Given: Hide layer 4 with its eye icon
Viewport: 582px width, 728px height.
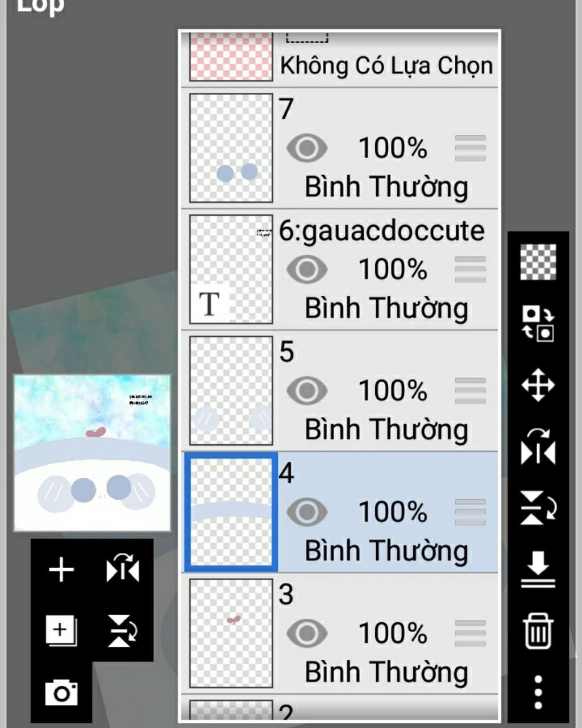Looking at the screenshot, I should [x=307, y=512].
